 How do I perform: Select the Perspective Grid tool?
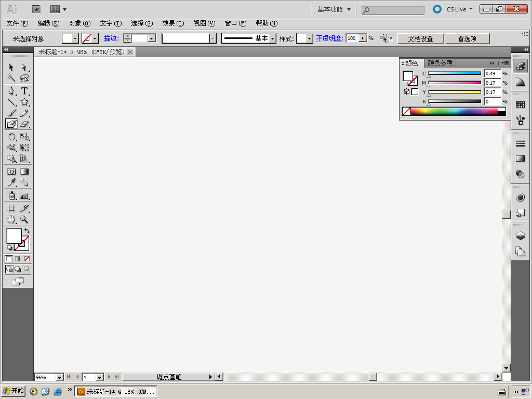(x=24, y=158)
